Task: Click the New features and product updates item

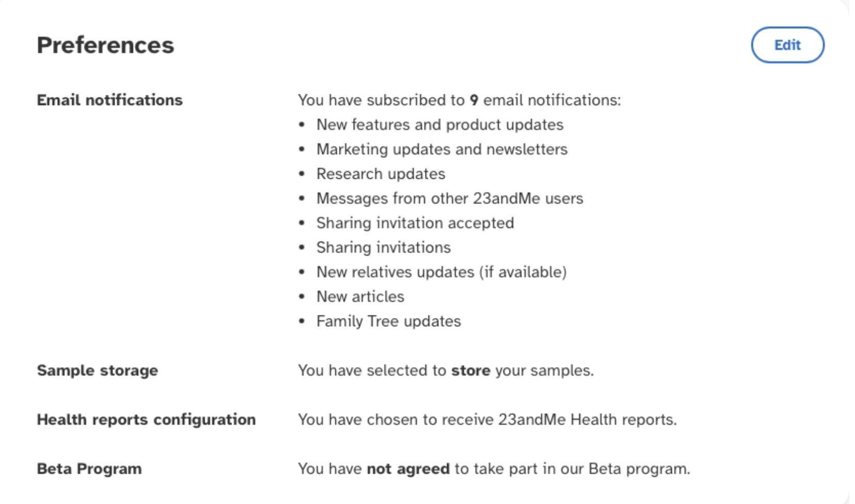Action: tap(439, 125)
